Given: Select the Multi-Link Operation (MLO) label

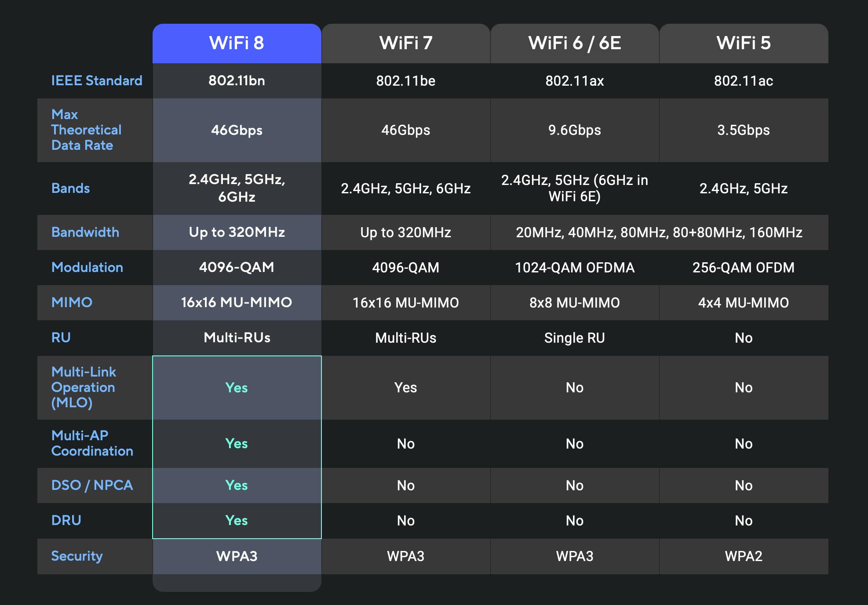Looking at the screenshot, I should click(x=84, y=387).
